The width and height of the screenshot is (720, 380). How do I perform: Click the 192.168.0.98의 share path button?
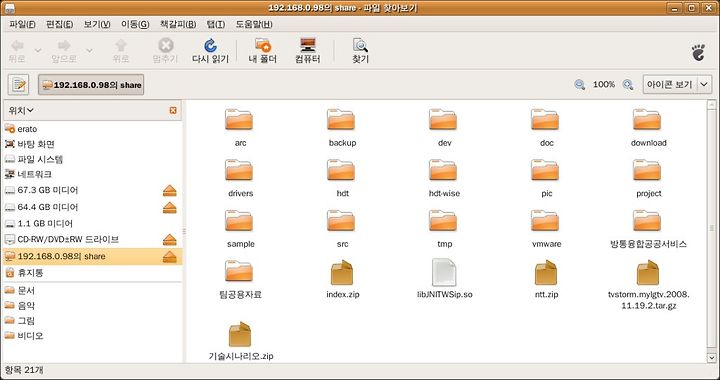91,85
